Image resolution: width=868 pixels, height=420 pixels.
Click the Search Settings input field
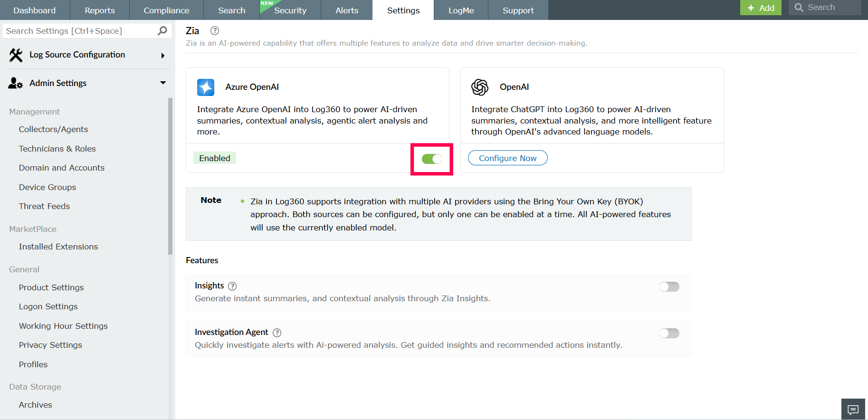[x=86, y=31]
